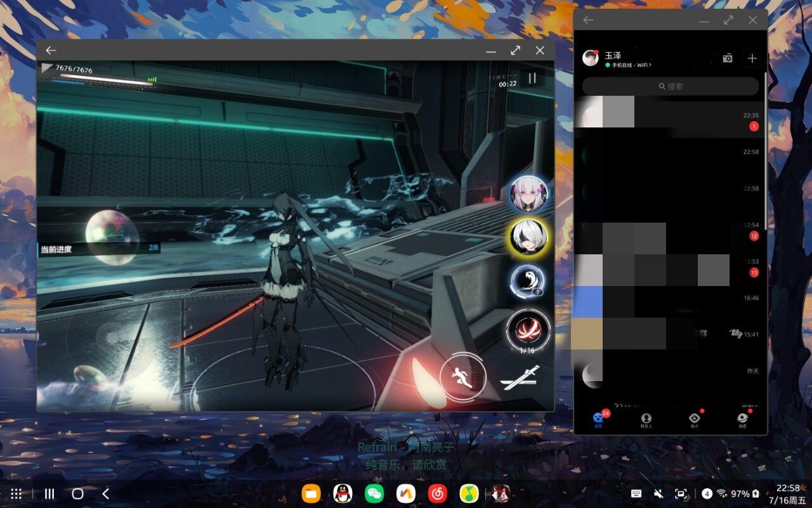
Task: Switch to the 动态 tab in QQ
Action: point(743,420)
